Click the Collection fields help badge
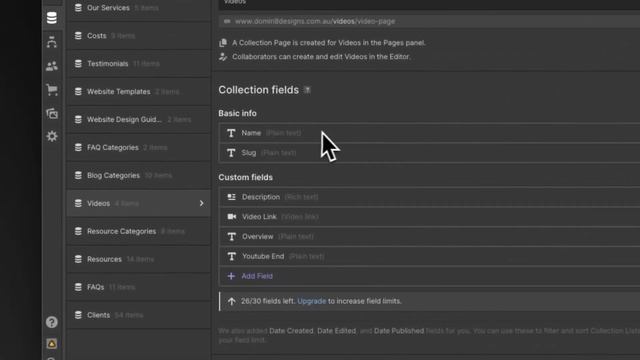Image resolution: width=640 pixels, height=360 pixels. (x=307, y=90)
